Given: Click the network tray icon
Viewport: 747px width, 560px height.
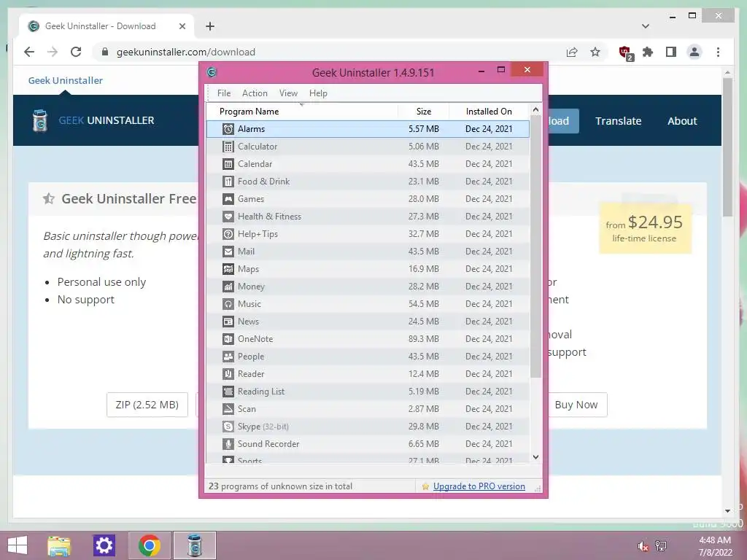Looking at the screenshot, I should click(x=661, y=546).
